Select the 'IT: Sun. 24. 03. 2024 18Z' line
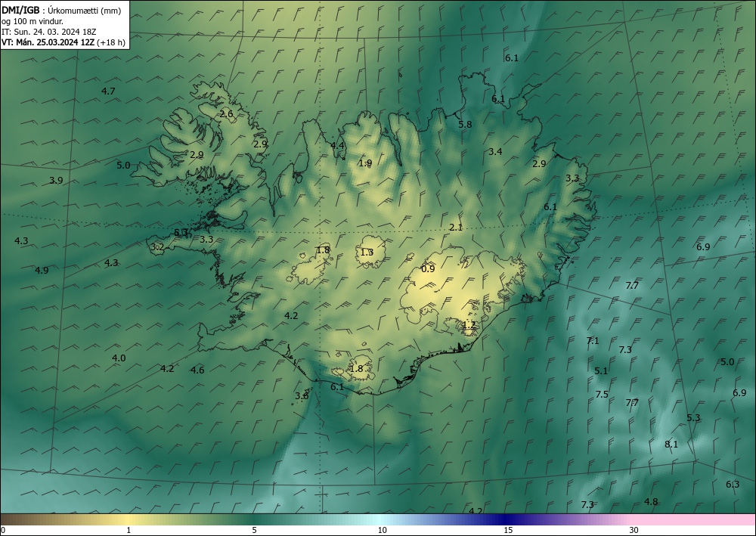Image resolution: width=756 pixels, height=536 pixels. point(48,32)
